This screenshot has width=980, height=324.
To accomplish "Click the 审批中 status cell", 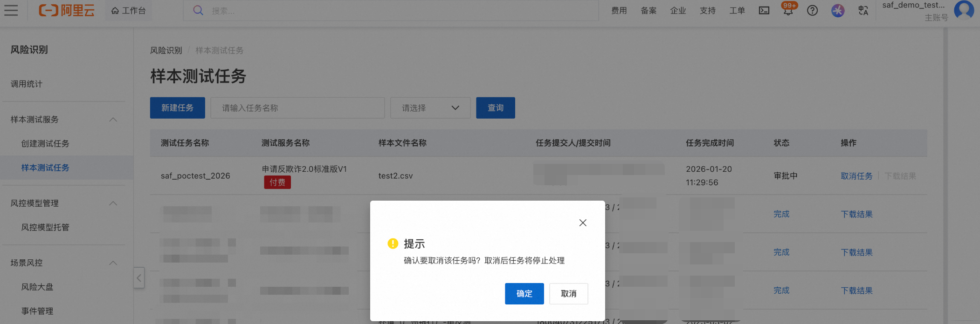I will [x=786, y=176].
